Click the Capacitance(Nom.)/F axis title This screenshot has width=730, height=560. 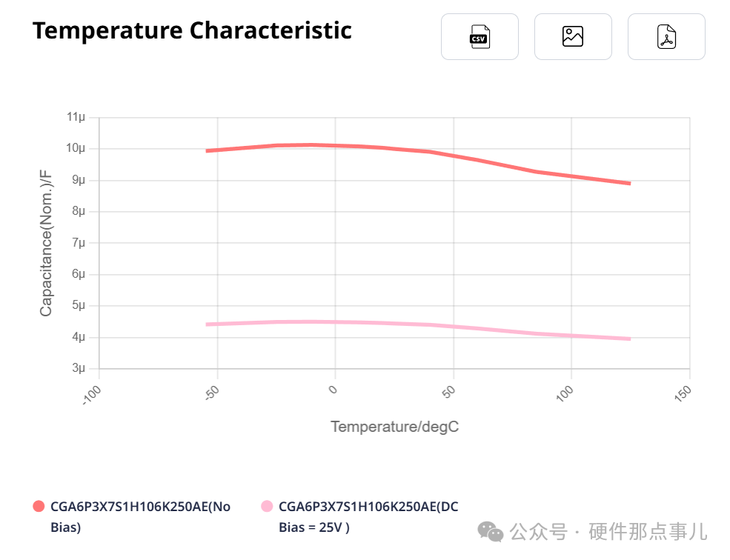point(46,243)
